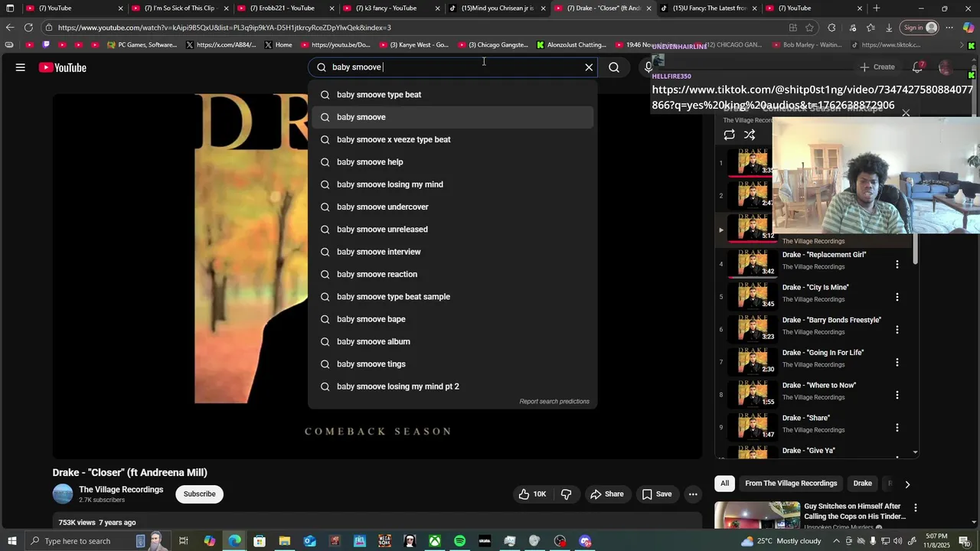Choose baby smoove x veeze type beat
This screenshot has height=551, width=980.
452,139
